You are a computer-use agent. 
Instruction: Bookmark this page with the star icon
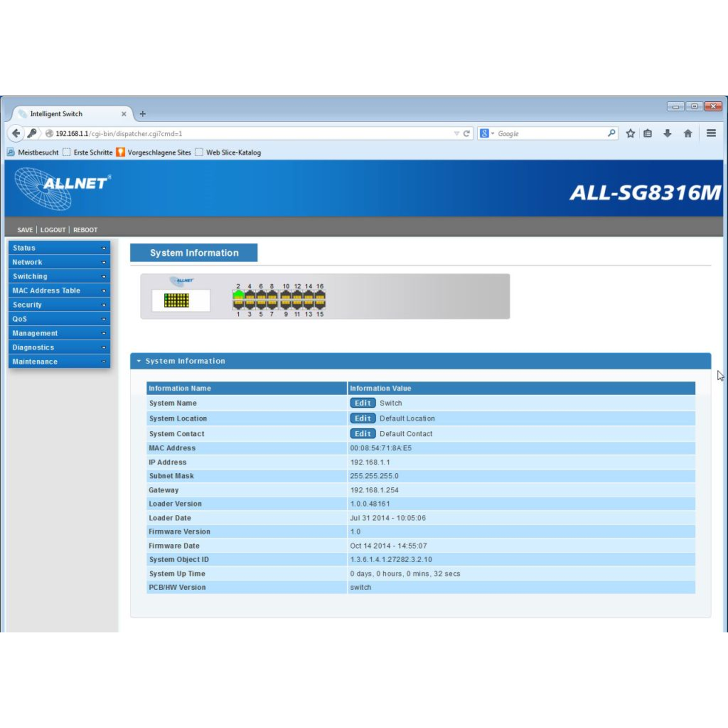630,133
